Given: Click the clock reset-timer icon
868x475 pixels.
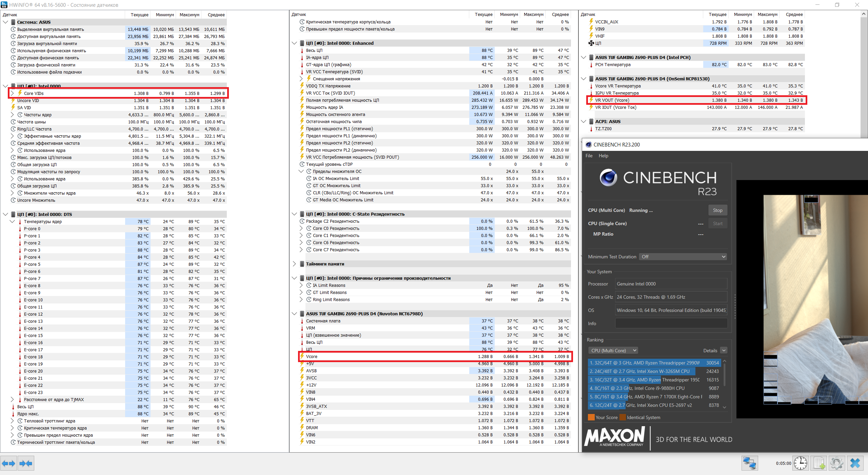Looking at the screenshot, I should 801,463.
